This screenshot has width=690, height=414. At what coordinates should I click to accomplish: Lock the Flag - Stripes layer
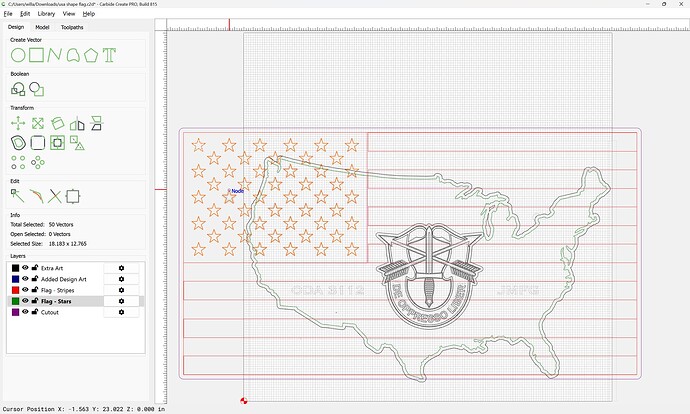tap(35, 289)
